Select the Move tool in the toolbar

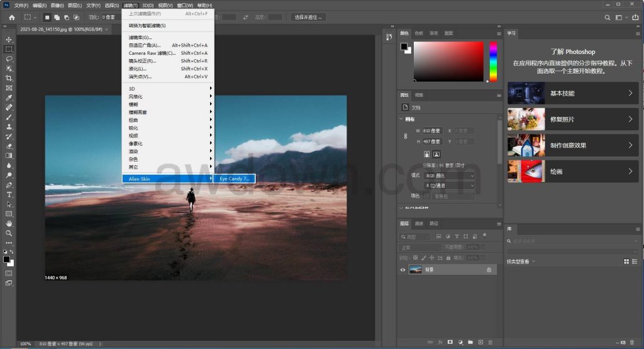click(x=9, y=39)
